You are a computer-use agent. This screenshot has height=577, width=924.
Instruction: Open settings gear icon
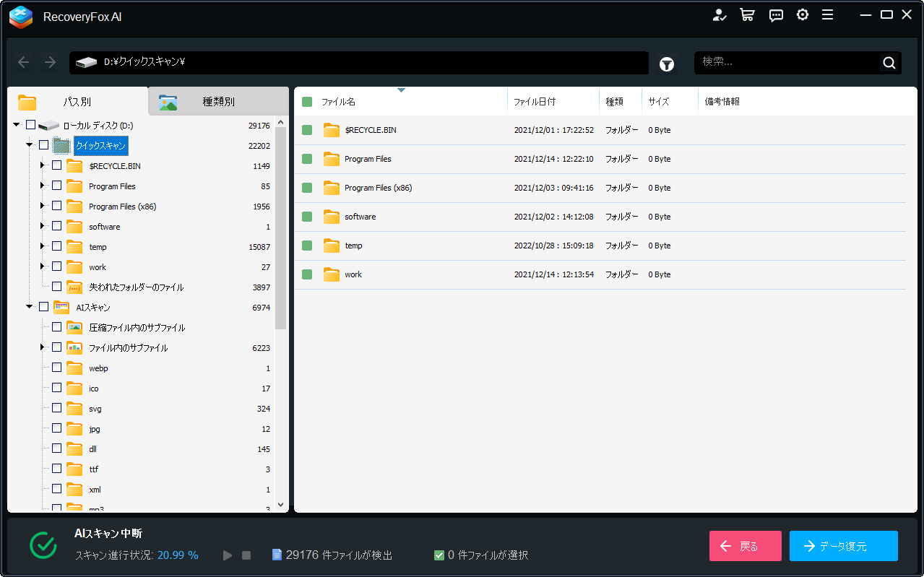(x=803, y=15)
